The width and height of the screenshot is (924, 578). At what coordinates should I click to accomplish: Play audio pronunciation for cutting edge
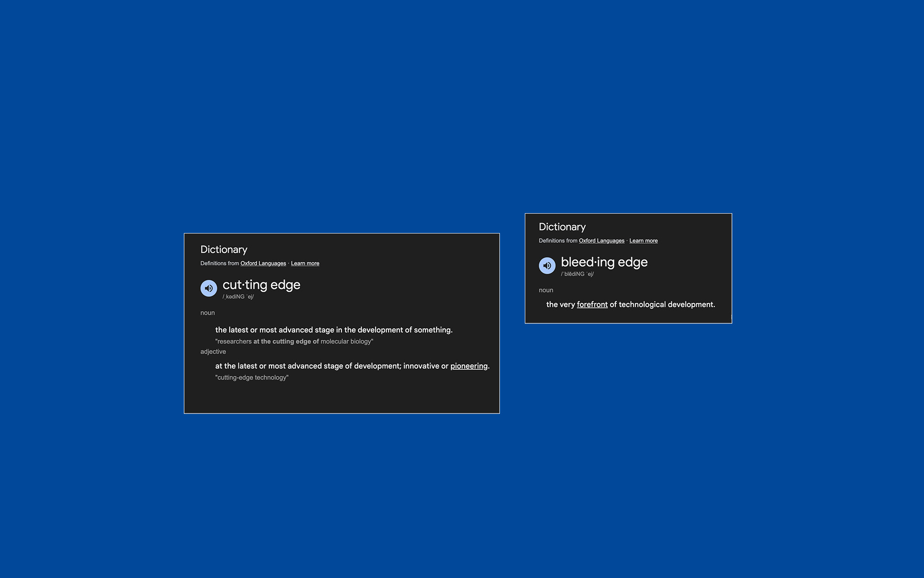pyautogui.click(x=209, y=288)
